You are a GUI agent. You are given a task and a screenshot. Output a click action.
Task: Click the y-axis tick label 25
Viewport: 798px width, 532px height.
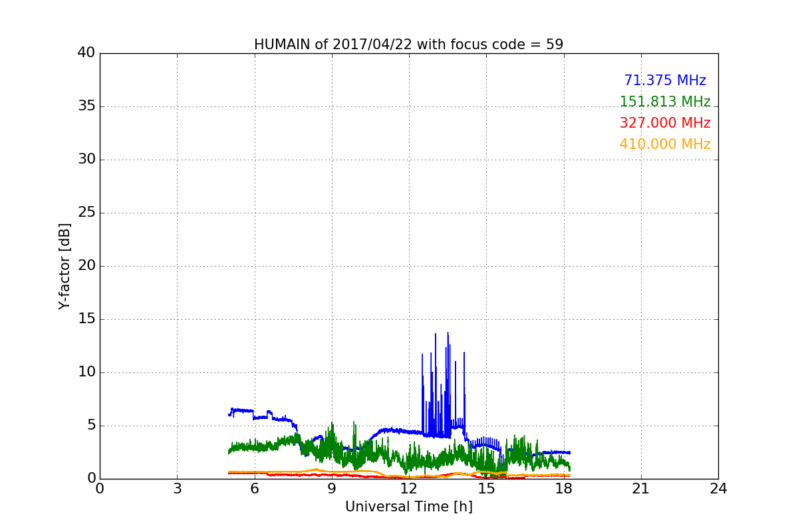coord(86,213)
